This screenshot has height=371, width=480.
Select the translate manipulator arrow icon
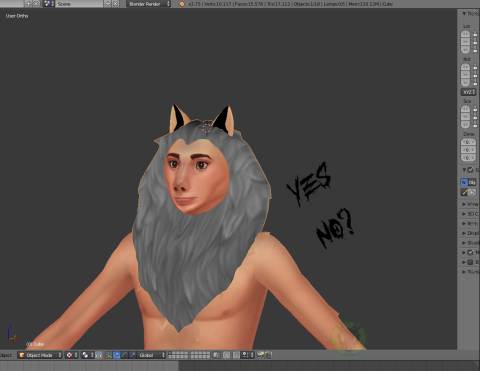coord(117,355)
